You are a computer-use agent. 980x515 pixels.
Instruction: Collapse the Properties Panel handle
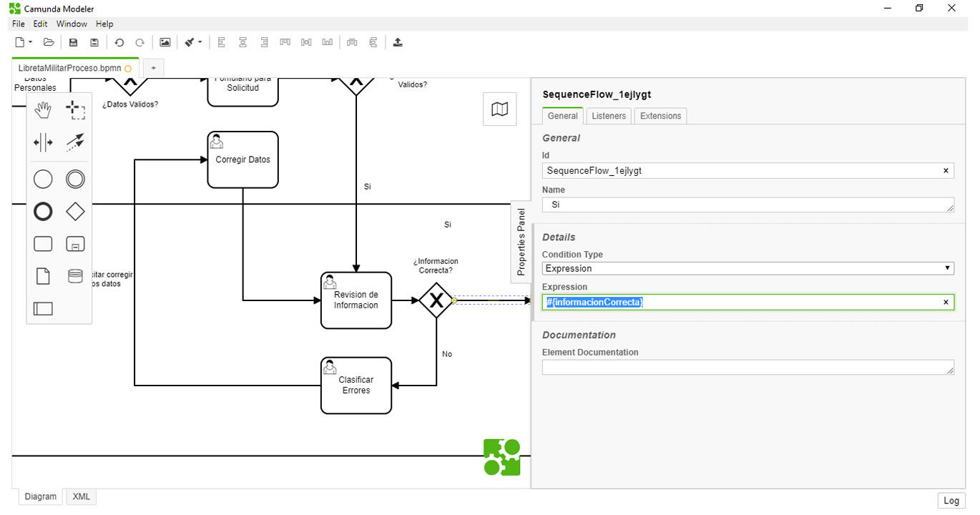point(521,242)
